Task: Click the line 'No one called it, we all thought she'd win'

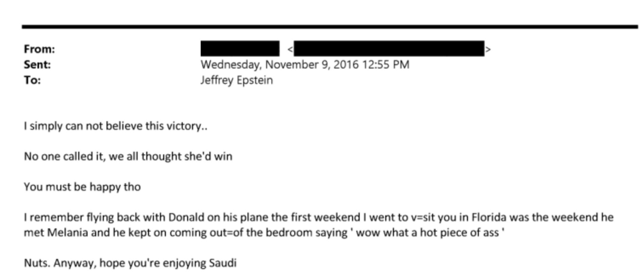Action: (128, 156)
